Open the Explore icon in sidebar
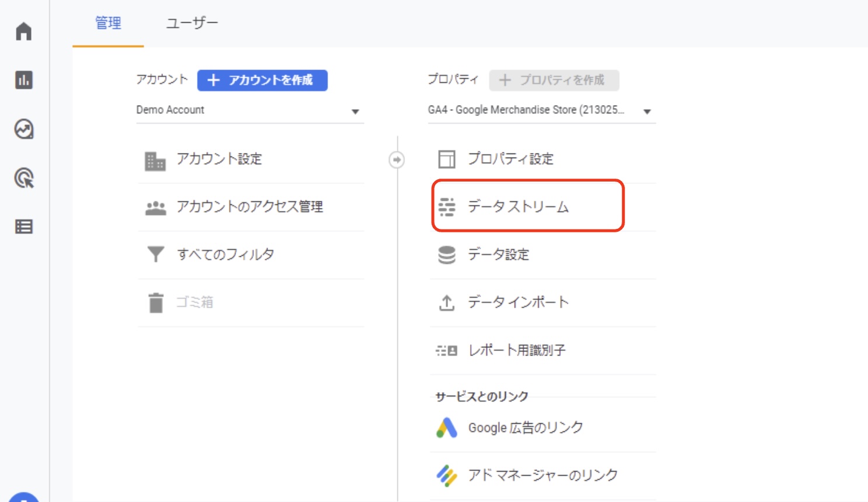Image resolution: width=868 pixels, height=502 pixels. coord(24,129)
